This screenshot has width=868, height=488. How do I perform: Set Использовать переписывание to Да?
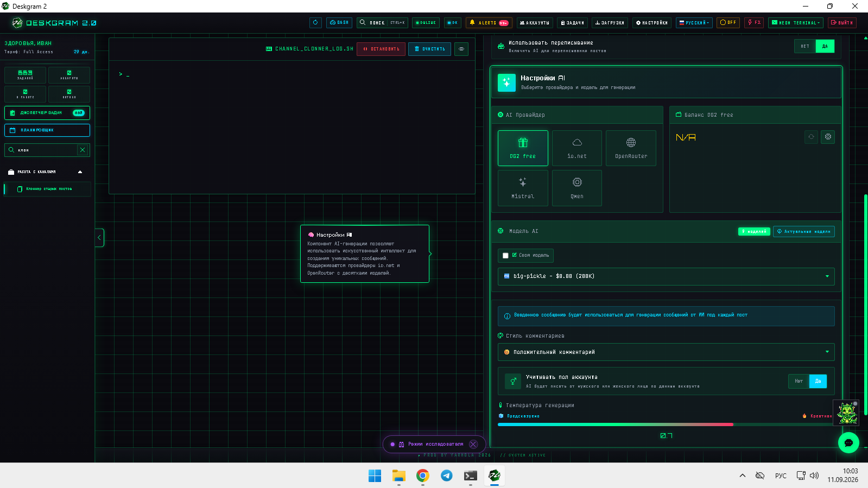point(825,46)
